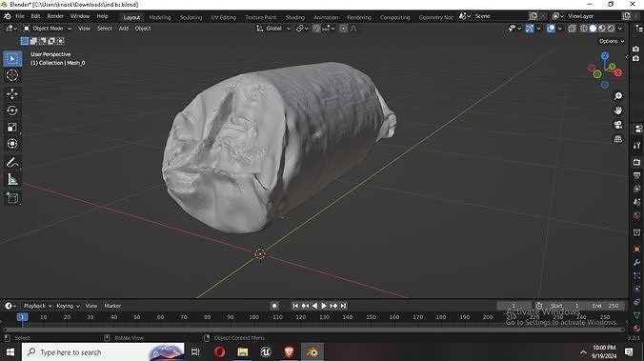Select the Measure tool
The image size is (644, 361).
12,179
